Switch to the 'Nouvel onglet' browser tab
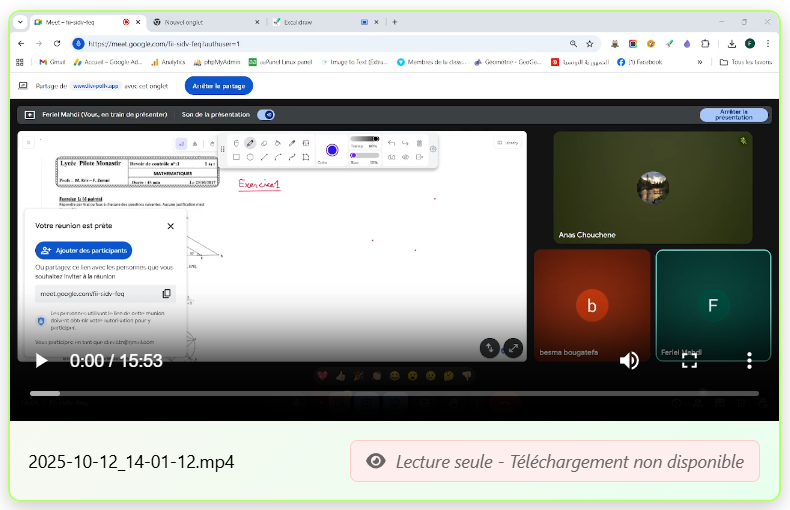 pos(205,21)
